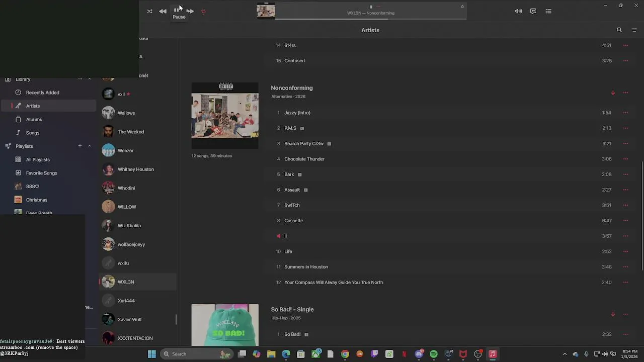Open sort options icon in header
This screenshot has height=362, width=644.
634,30
